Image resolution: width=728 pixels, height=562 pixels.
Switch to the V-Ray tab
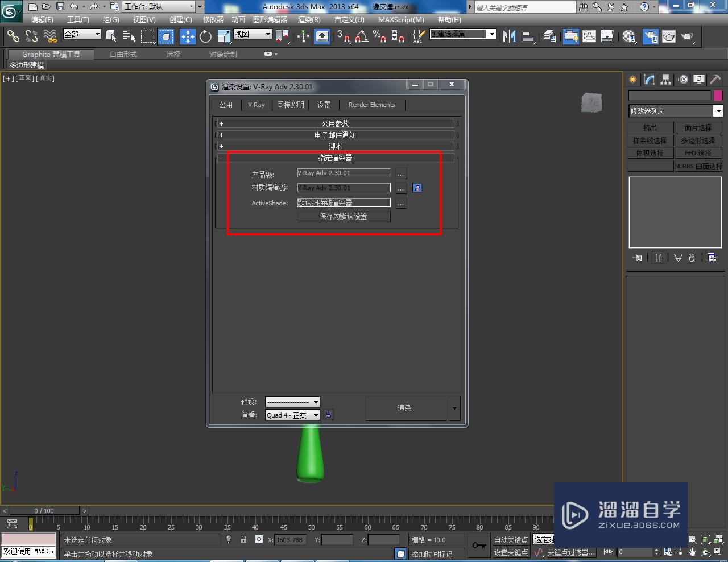256,105
